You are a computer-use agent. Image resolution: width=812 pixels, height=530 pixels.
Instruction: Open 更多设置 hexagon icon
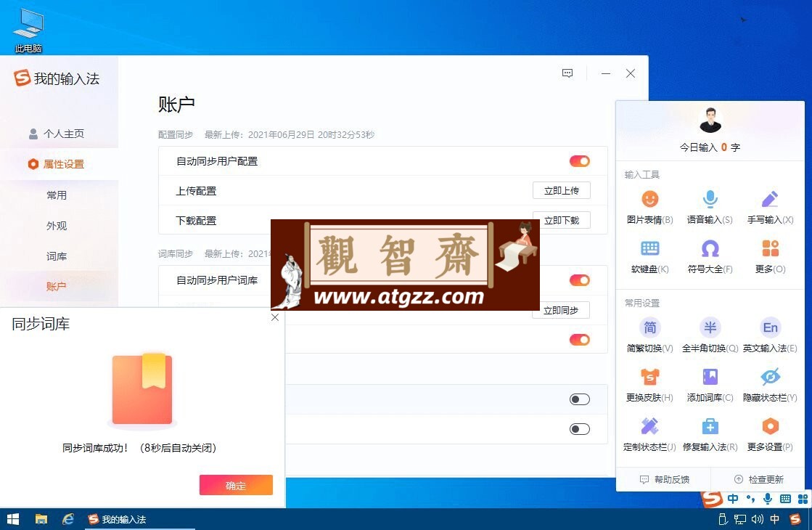click(x=770, y=426)
